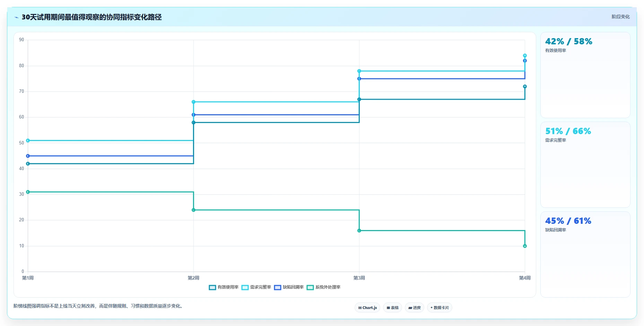
Task: Select the 需求完整率 data point at 第4周
Action: coord(525,55)
